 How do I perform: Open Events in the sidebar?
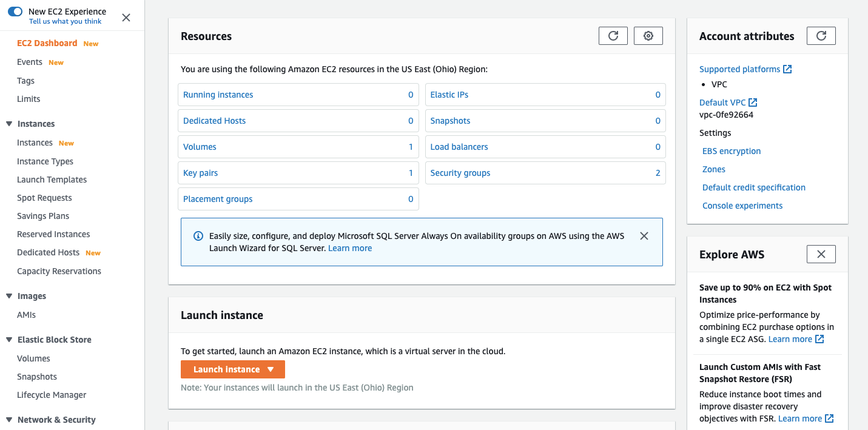(30, 62)
